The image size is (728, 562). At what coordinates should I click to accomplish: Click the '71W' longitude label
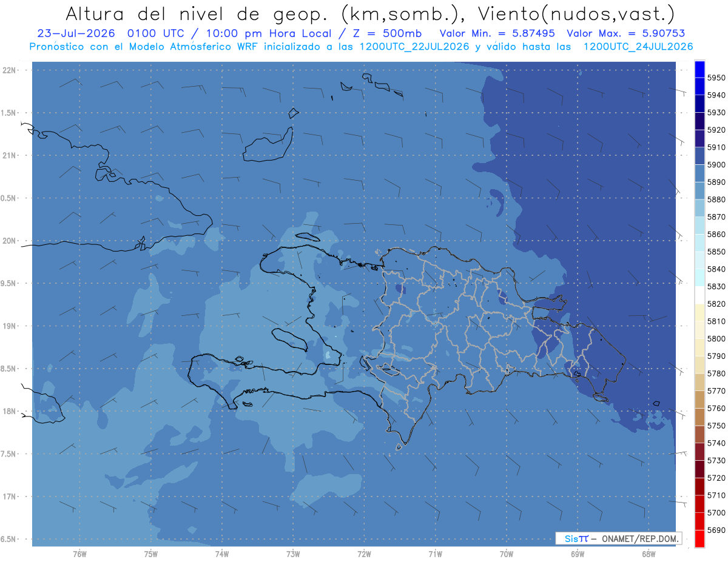(x=435, y=554)
